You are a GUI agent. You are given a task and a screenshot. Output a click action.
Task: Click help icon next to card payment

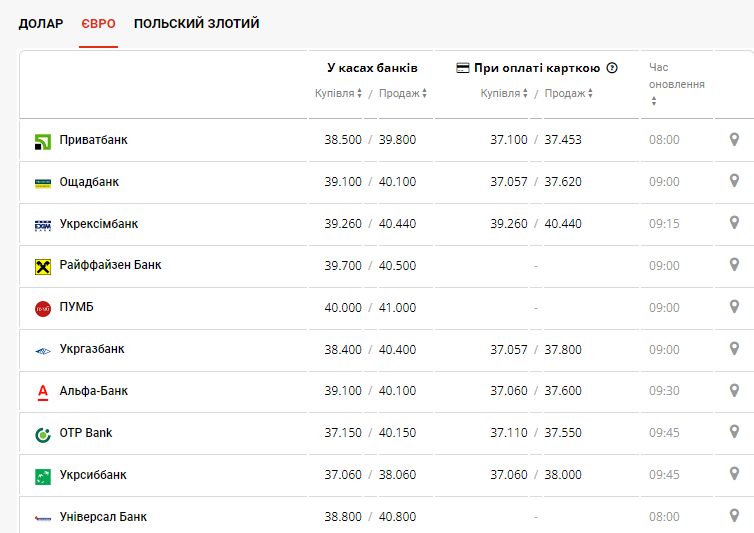pyautogui.click(x=612, y=68)
